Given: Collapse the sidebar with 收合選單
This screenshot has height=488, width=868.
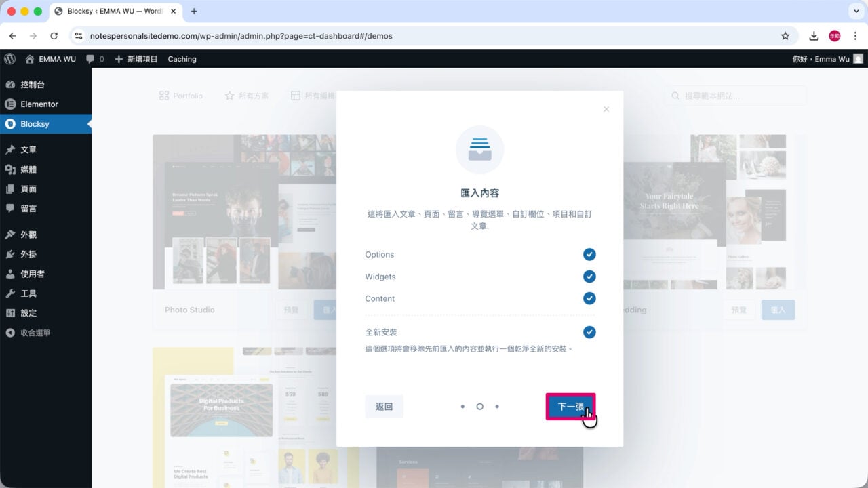Looking at the screenshot, I should pos(45,333).
